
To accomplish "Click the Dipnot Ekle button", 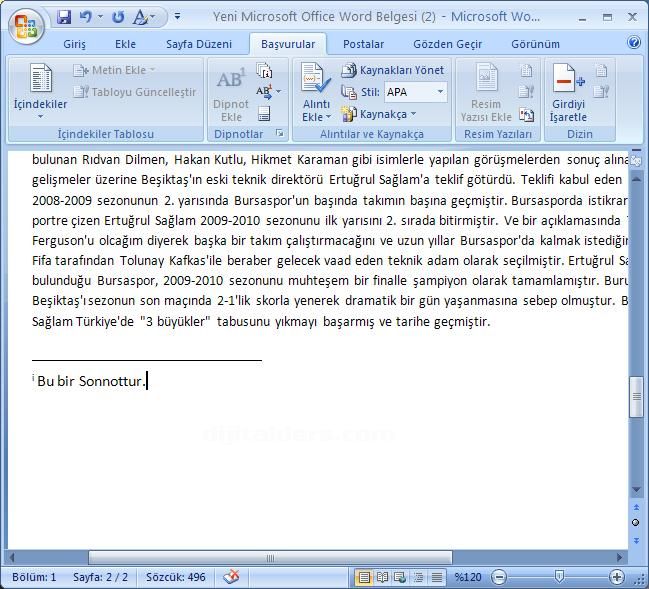I will tap(231, 94).
